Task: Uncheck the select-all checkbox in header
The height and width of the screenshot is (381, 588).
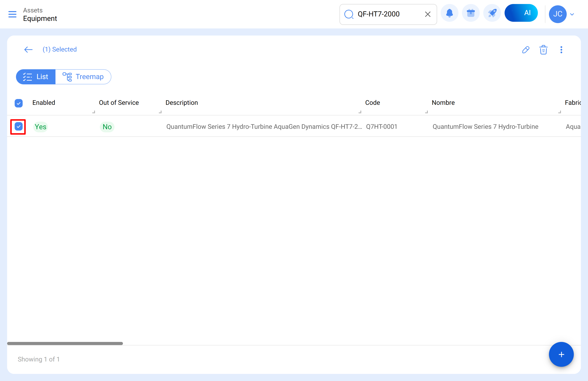Action: point(19,103)
